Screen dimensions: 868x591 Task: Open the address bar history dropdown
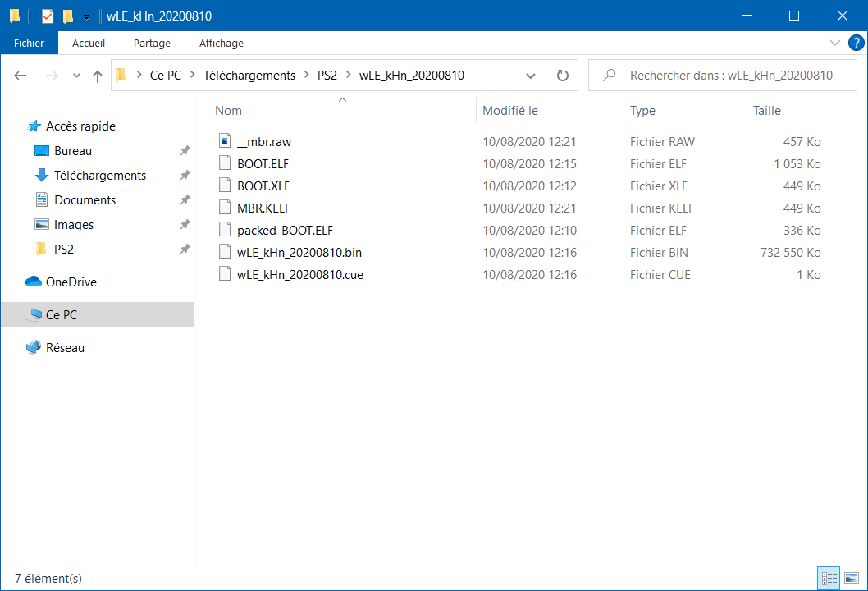click(x=530, y=76)
